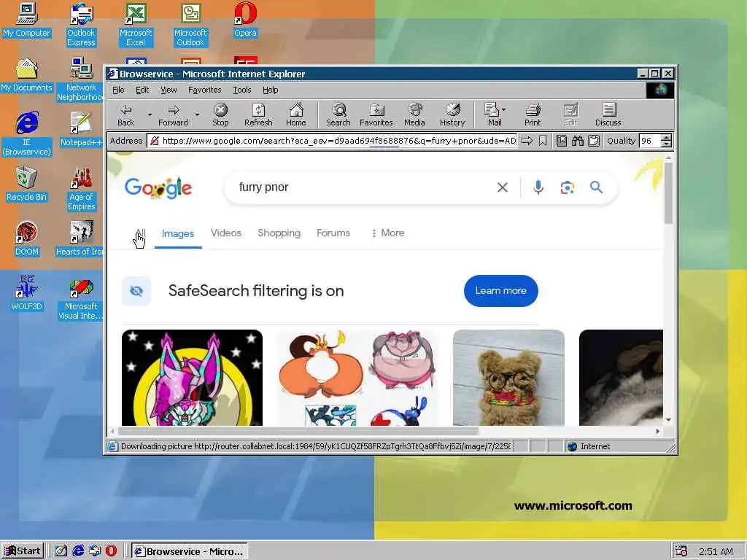This screenshot has height=560, width=747.
Task: Click the Back toolbar button
Action: [125, 114]
